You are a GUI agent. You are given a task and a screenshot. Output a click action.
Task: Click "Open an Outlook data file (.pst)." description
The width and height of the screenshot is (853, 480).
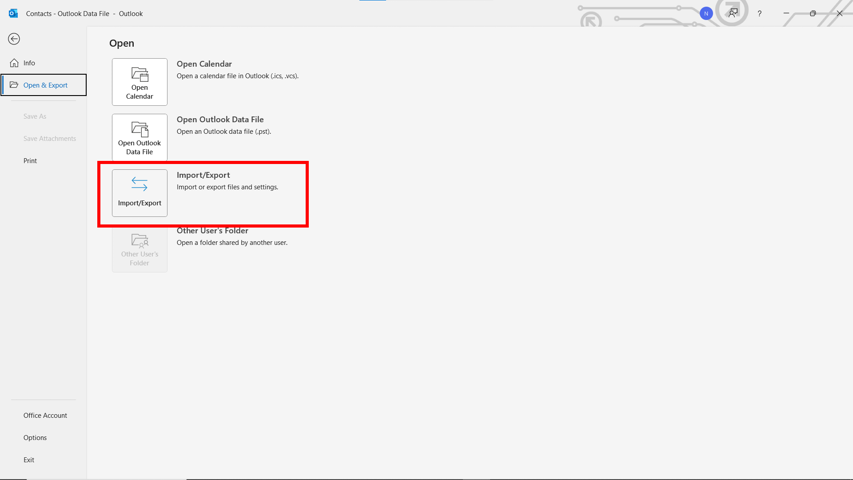pos(224,132)
